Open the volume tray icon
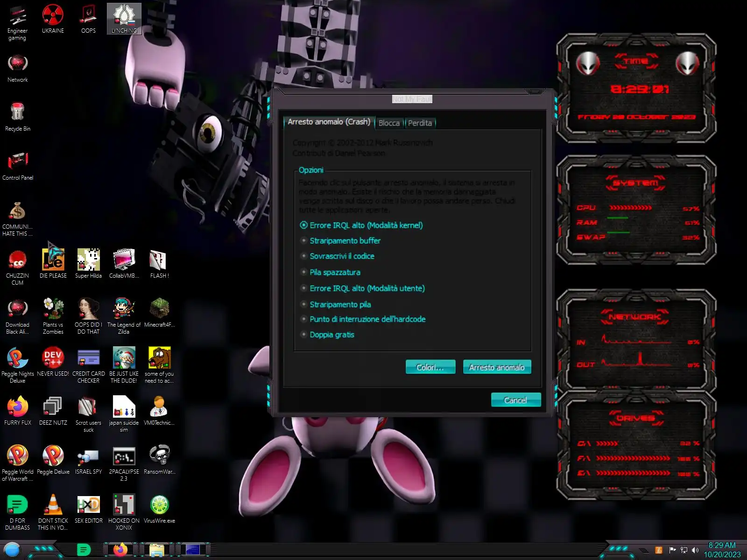The height and width of the screenshot is (560, 747). [695, 550]
